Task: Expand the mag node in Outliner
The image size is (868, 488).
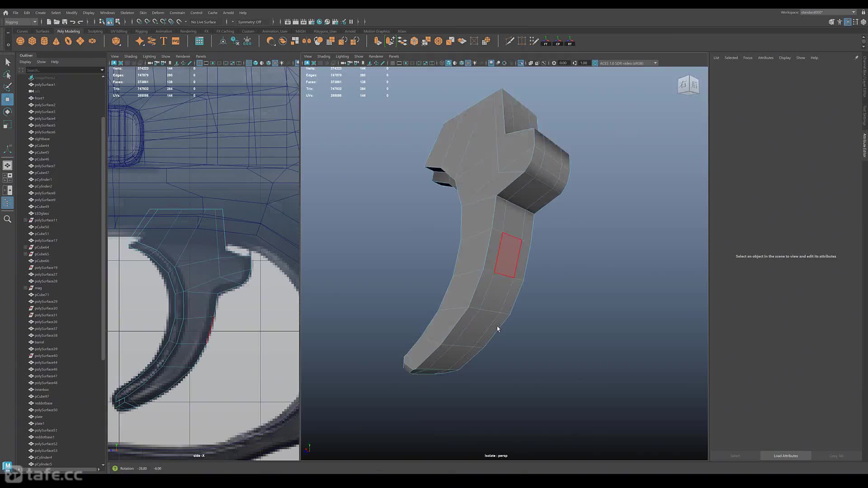Action: [25, 288]
